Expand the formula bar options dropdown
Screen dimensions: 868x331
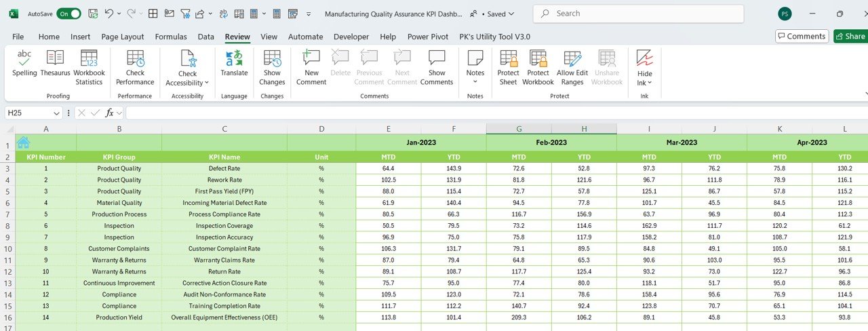[119, 113]
